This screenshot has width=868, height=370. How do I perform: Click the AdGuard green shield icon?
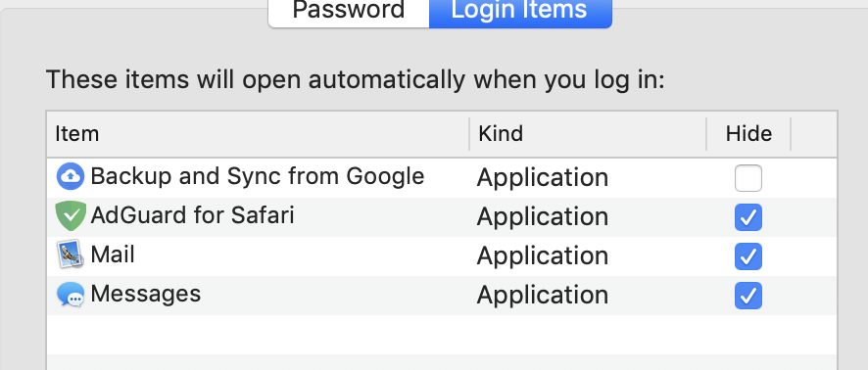(71, 215)
